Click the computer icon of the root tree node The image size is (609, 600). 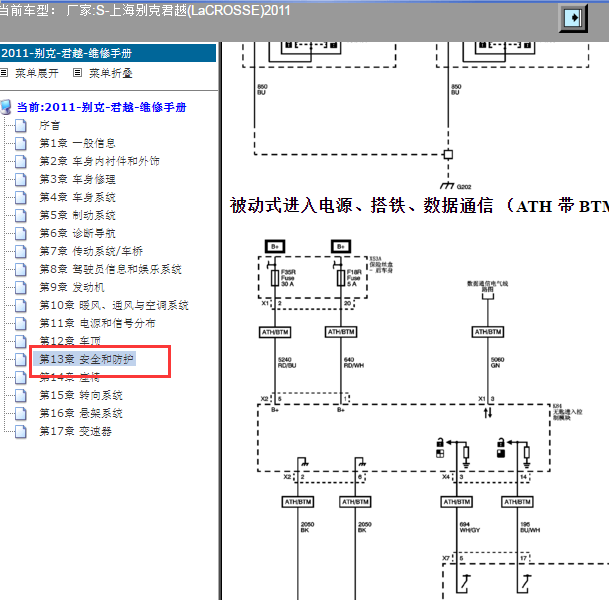click(x=6, y=108)
